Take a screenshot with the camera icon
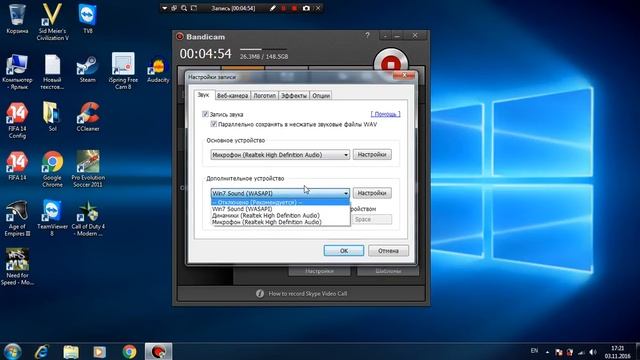This screenshot has width=640, height=360. [306, 8]
